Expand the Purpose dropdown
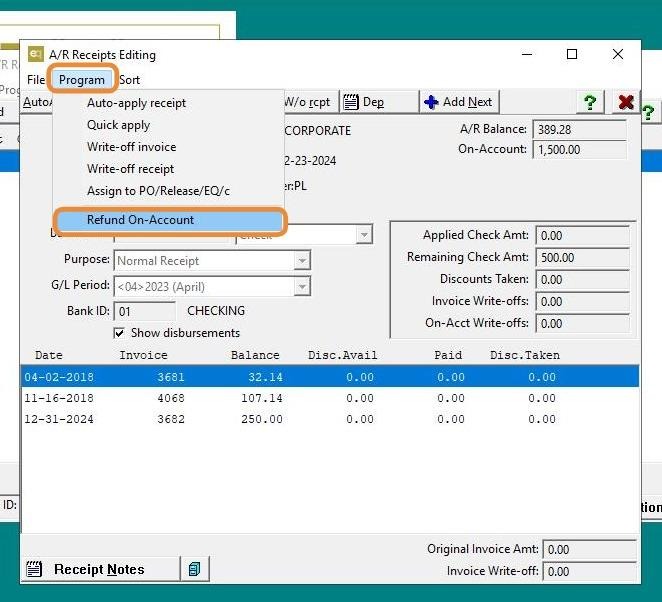This screenshot has width=662, height=602. (x=302, y=260)
